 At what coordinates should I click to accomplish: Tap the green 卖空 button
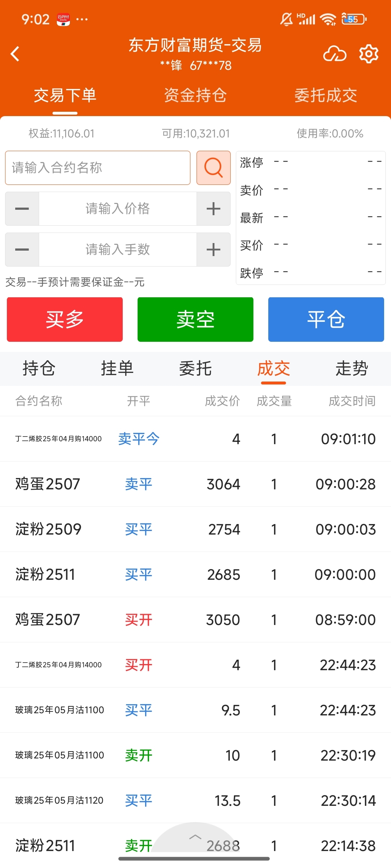pos(195,319)
